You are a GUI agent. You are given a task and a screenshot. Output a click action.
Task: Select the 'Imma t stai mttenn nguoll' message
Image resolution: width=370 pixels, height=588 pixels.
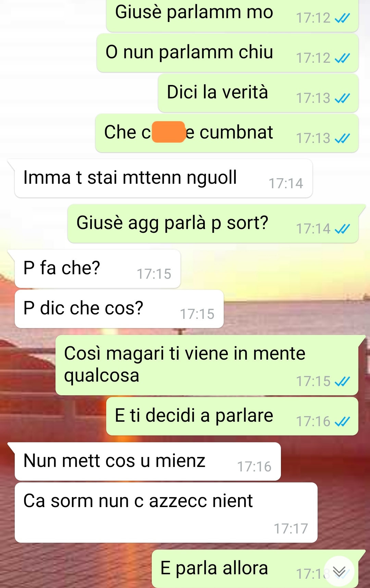163,178
